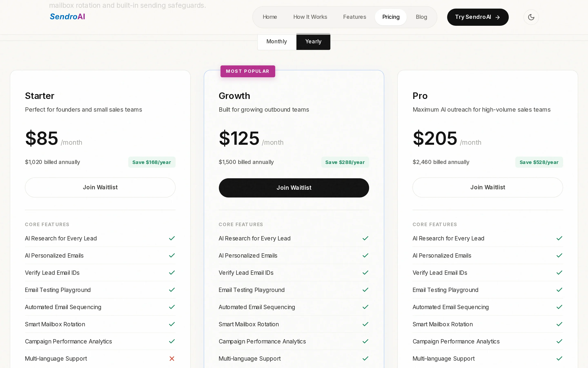Click the arrow icon in Try SendroAI button
Viewport: 588px width, 368px height.
click(x=498, y=17)
